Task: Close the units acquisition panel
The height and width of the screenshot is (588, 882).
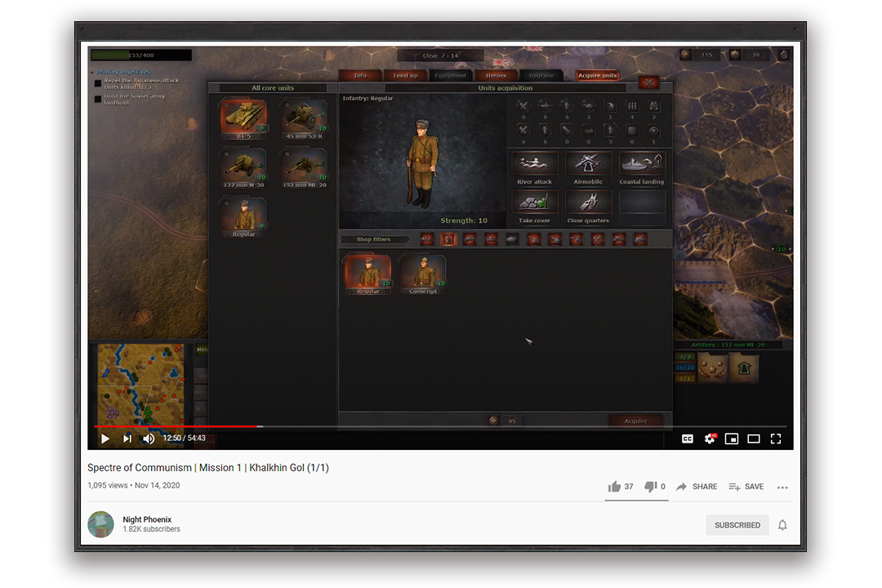Action: [648, 82]
